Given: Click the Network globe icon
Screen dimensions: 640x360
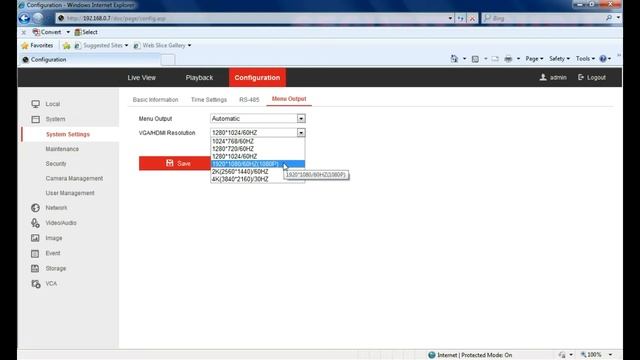Looking at the screenshot, I should pyautogui.click(x=36, y=208).
